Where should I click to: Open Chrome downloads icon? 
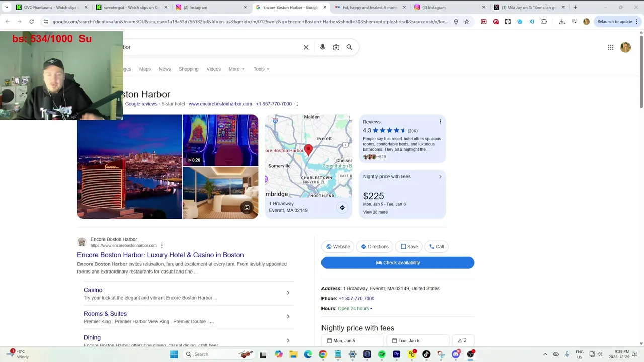coord(562,22)
